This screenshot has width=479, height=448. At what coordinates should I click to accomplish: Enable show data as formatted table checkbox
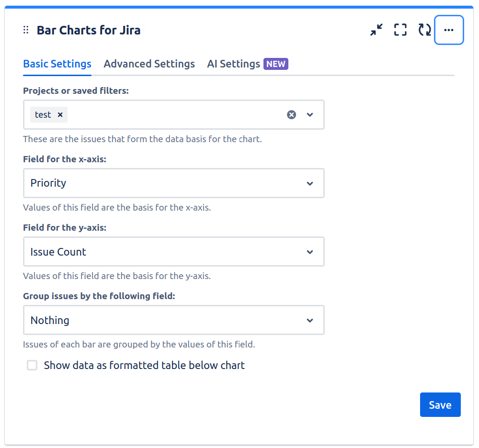point(32,366)
